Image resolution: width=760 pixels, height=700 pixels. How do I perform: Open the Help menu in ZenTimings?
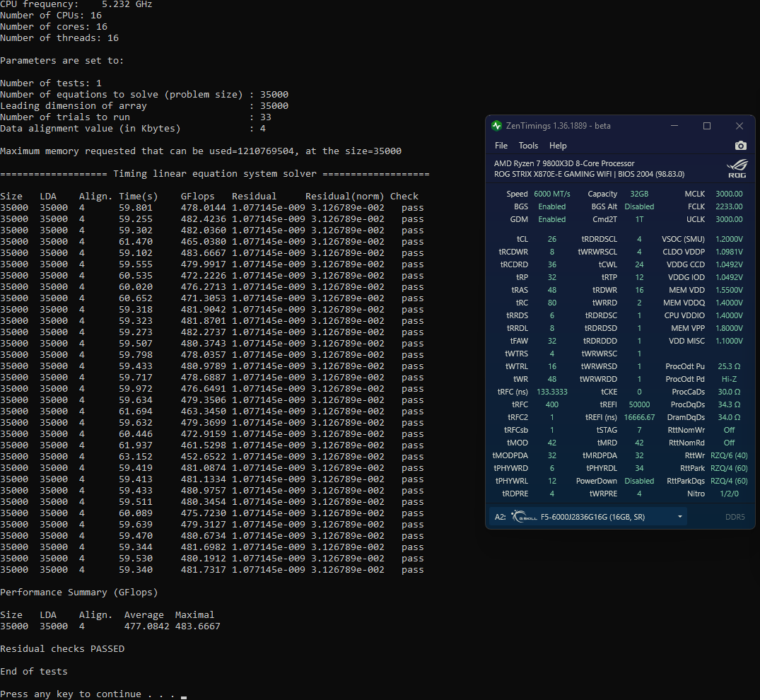pyautogui.click(x=557, y=146)
